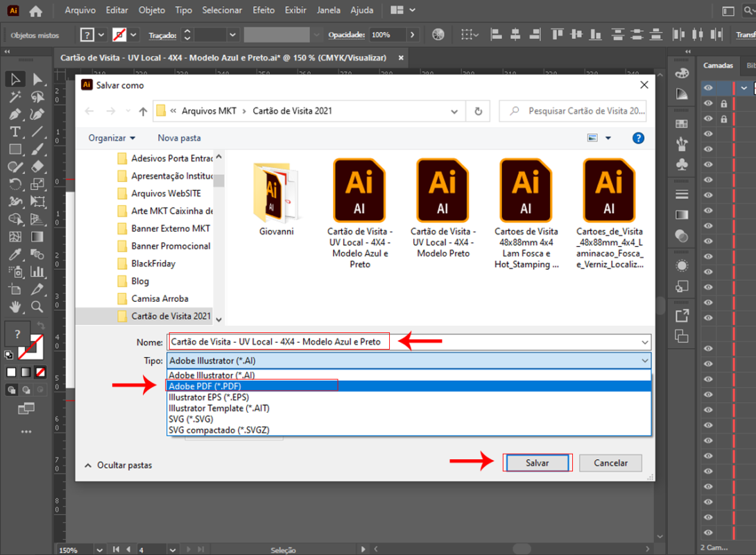Expand the address path history dropdown
Viewport: 756px width, 555px height.
coord(454,112)
